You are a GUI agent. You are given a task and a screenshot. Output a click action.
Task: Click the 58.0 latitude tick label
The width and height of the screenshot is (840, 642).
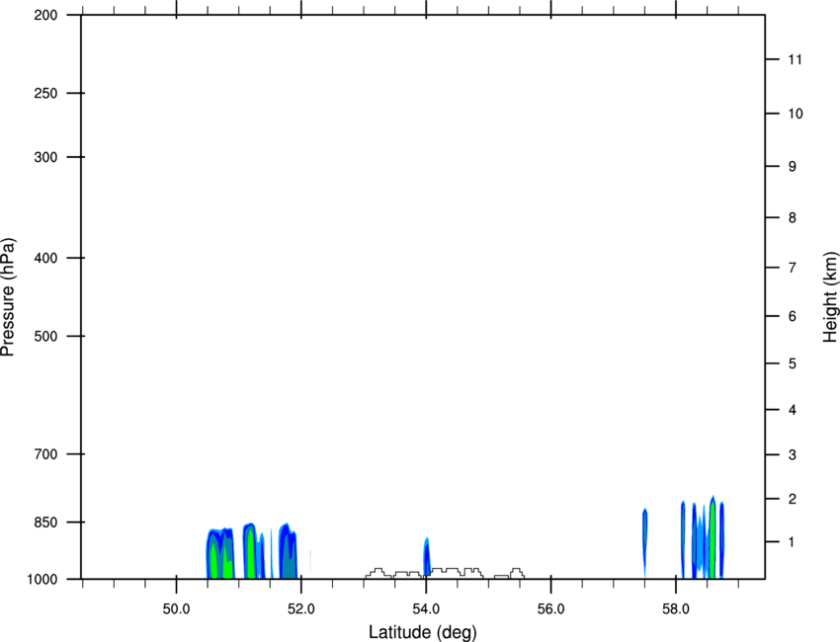click(676, 609)
